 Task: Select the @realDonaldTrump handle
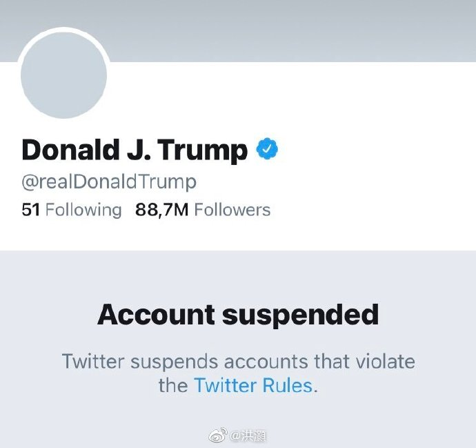tap(109, 182)
